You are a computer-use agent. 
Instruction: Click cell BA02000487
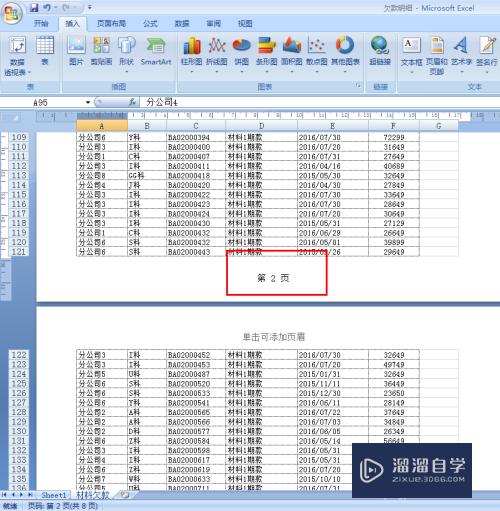click(196, 374)
